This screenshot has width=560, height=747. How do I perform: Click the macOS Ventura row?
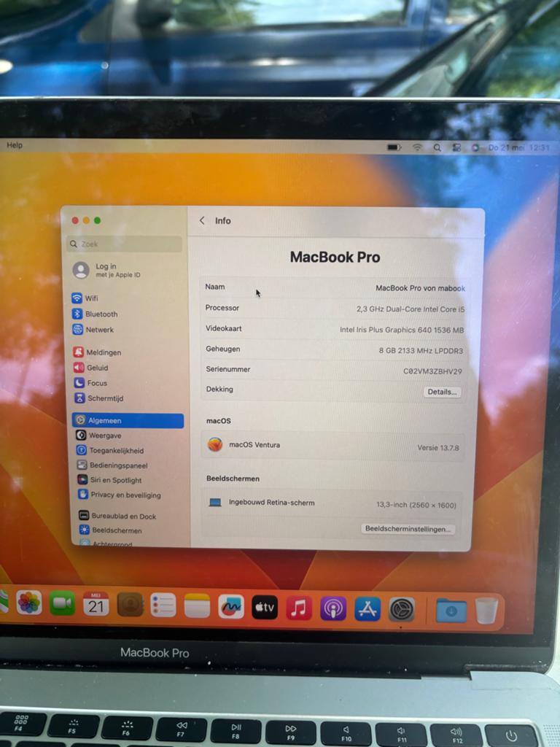click(x=332, y=446)
